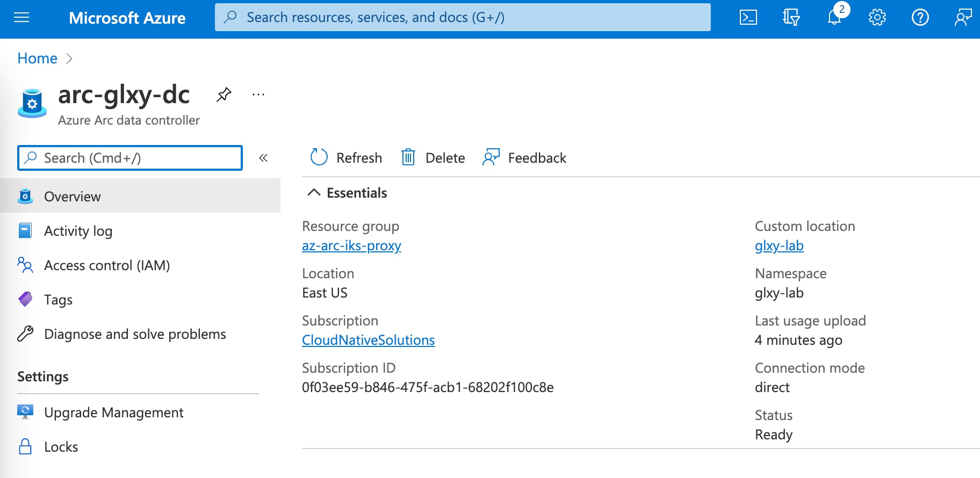
Task: Click the direct connection mode value
Action: [772, 387]
